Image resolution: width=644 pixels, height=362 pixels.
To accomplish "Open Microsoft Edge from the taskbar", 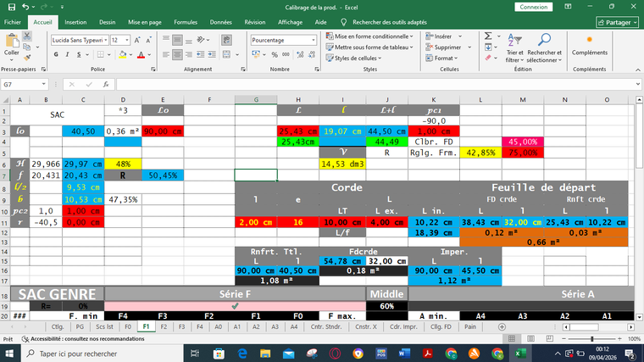I will coord(242,354).
